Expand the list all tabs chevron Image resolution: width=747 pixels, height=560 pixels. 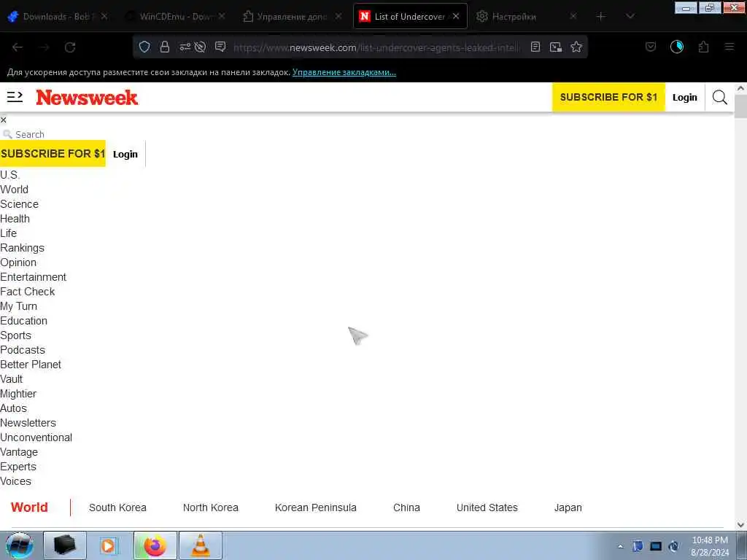630,17
